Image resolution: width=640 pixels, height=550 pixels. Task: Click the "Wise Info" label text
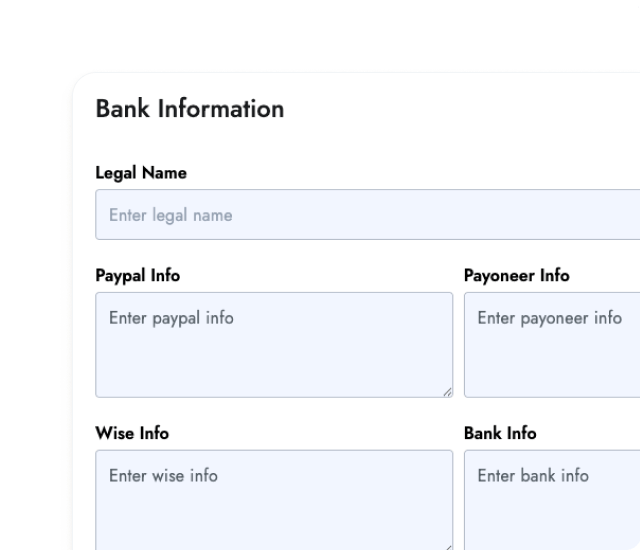pyautogui.click(x=132, y=433)
